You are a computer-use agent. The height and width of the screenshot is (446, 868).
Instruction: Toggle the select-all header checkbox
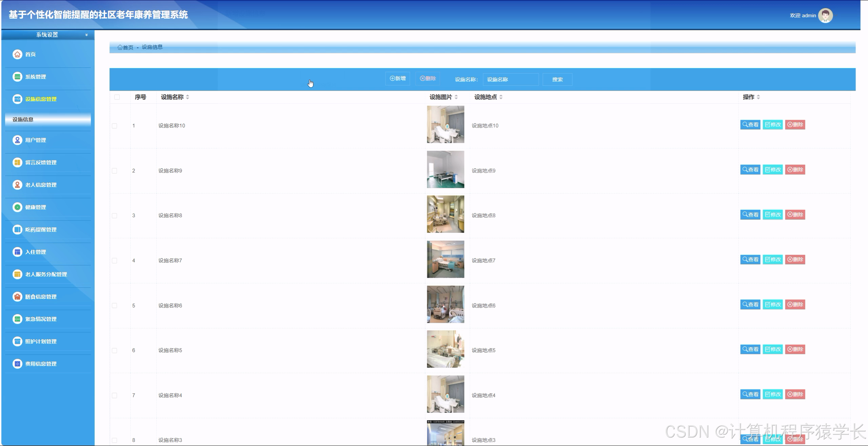coord(117,97)
